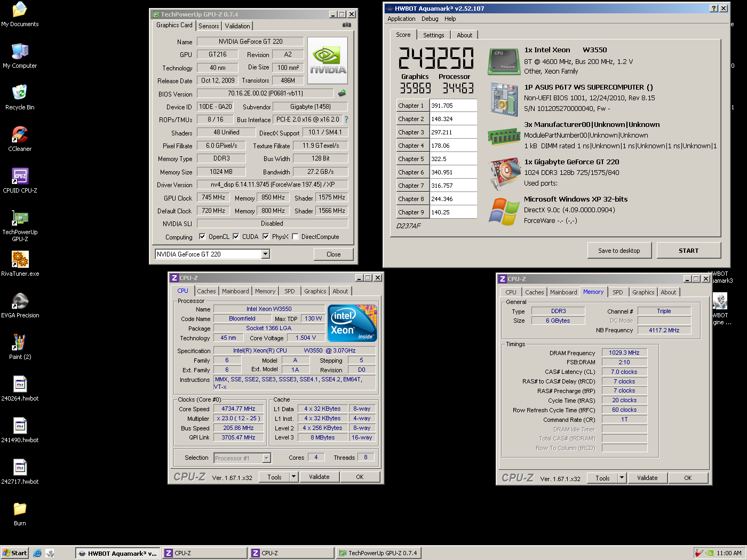The width and height of the screenshot is (747, 560).
Task: Open the Graphics tab in CPU-Z Memory window
Action: (643, 292)
